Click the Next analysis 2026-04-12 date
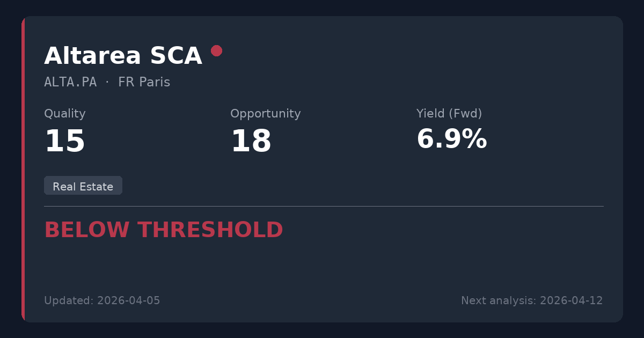Screen dimensions: 644x338 [x=532, y=301]
